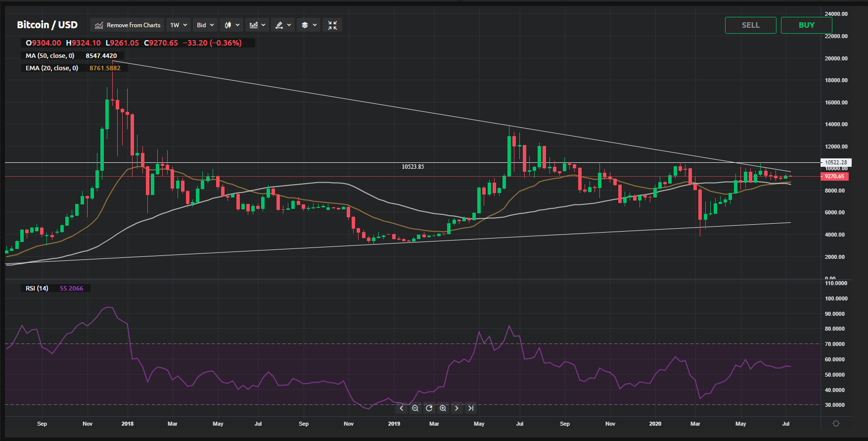This screenshot has height=441, width=868.
Task: Open chart settings gear at bottom right
Action: tap(836, 424)
